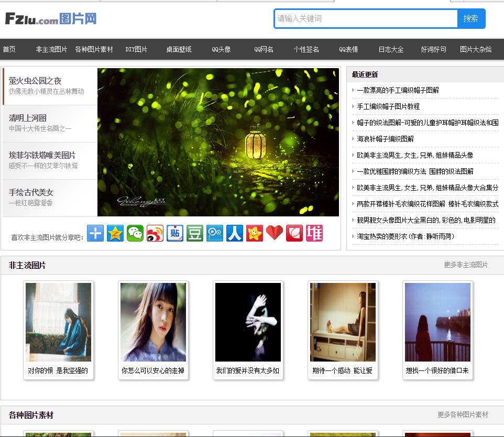The width and height of the screenshot is (504, 437).
Task: Share via the green WeChat icon
Action: [x=135, y=233]
